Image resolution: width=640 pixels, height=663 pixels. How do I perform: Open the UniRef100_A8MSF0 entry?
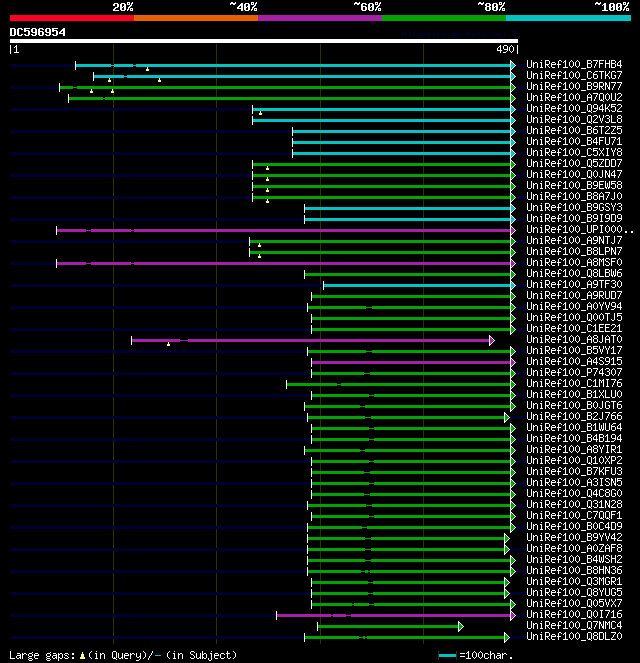coord(574,262)
